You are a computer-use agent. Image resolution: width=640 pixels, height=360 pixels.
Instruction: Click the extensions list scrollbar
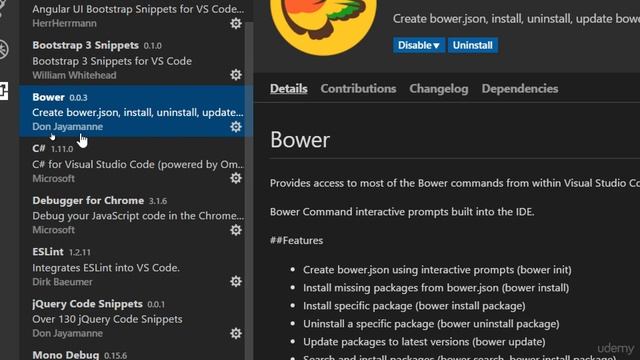pyautogui.click(x=249, y=191)
